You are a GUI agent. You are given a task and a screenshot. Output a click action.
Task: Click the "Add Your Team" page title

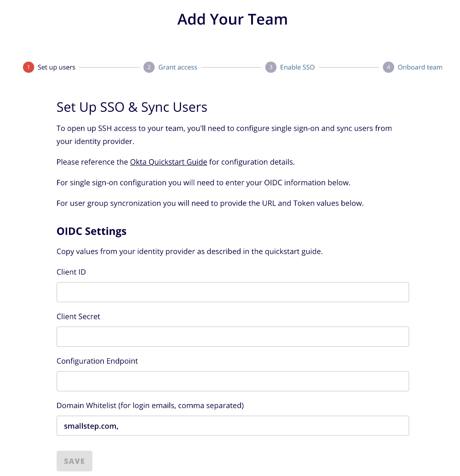point(232,19)
